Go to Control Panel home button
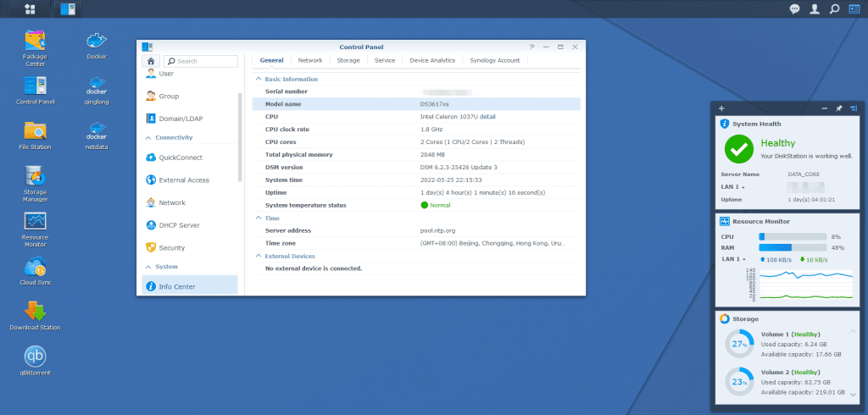This screenshot has height=415, width=868. (x=150, y=61)
